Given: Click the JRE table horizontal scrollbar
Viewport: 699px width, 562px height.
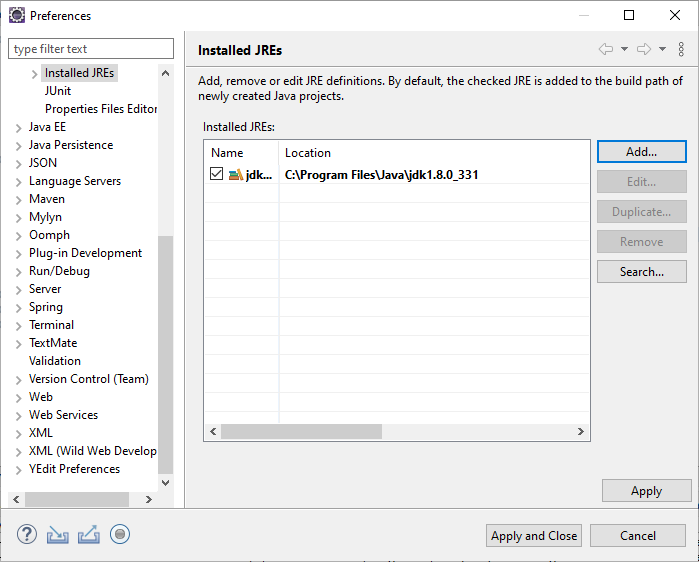Looking at the screenshot, I should [301, 432].
